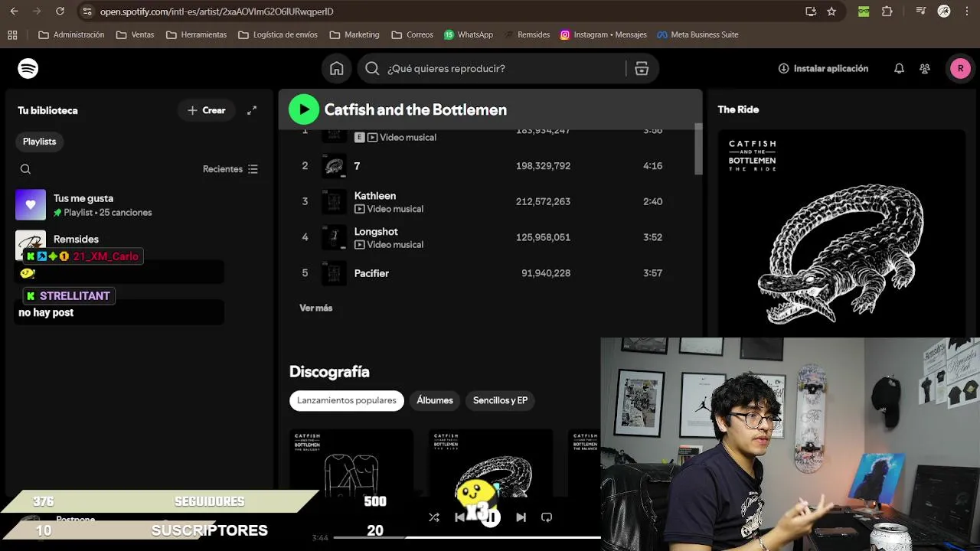Click the address bar URL
980x551 pixels.
click(x=217, y=11)
